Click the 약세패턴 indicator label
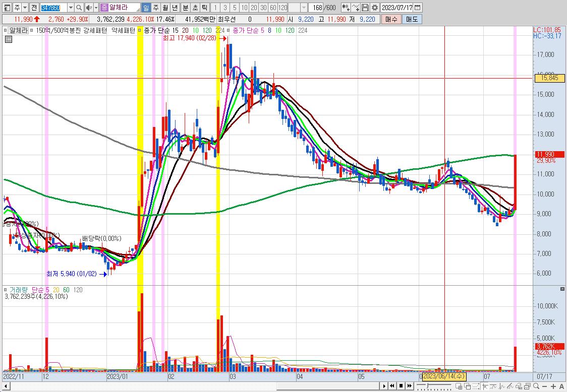Viewport: 567px width, 392px height. (x=123, y=30)
